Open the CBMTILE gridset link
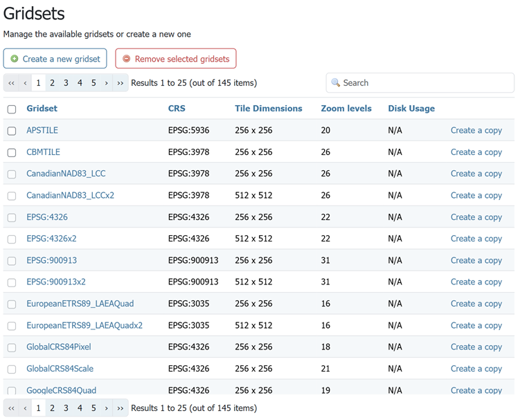The image size is (518, 420). click(43, 152)
